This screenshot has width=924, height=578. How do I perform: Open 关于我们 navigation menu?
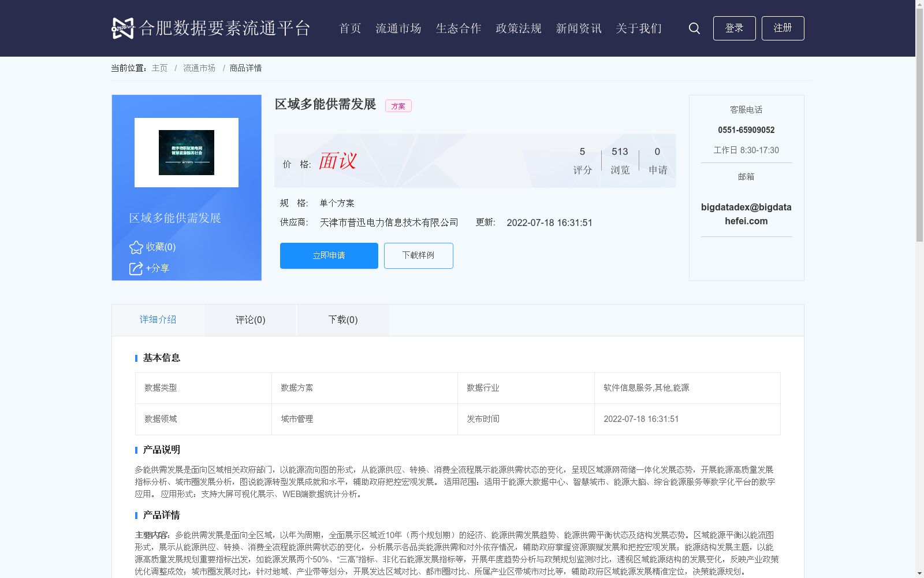(x=639, y=28)
